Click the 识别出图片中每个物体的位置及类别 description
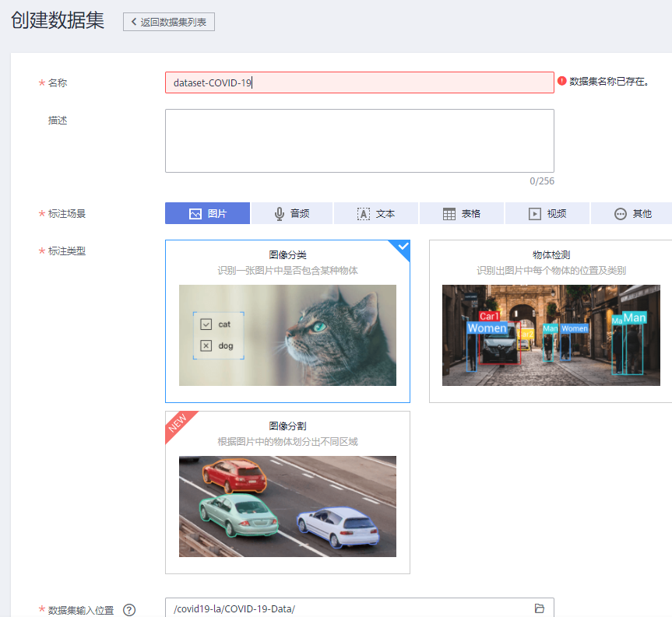672x617 pixels. point(551,271)
